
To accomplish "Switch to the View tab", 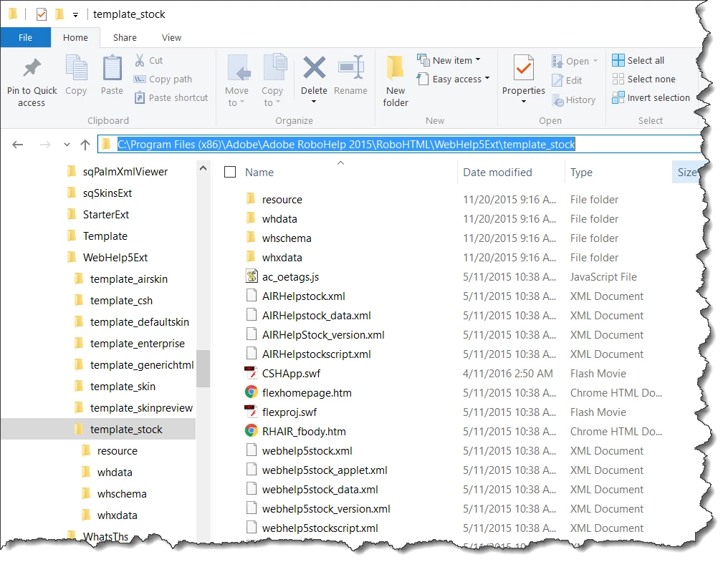I will point(171,37).
